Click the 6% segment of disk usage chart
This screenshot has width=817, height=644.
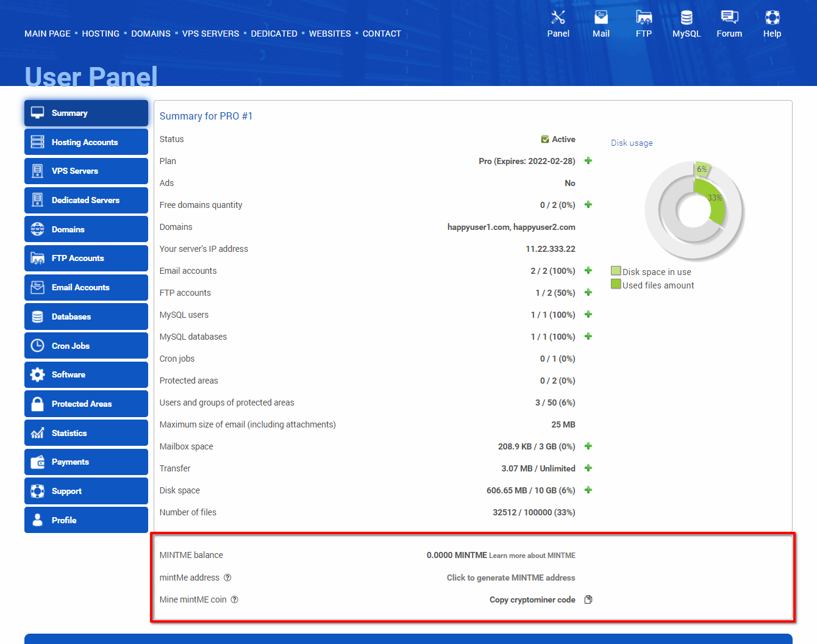pyautogui.click(x=702, y=169)
